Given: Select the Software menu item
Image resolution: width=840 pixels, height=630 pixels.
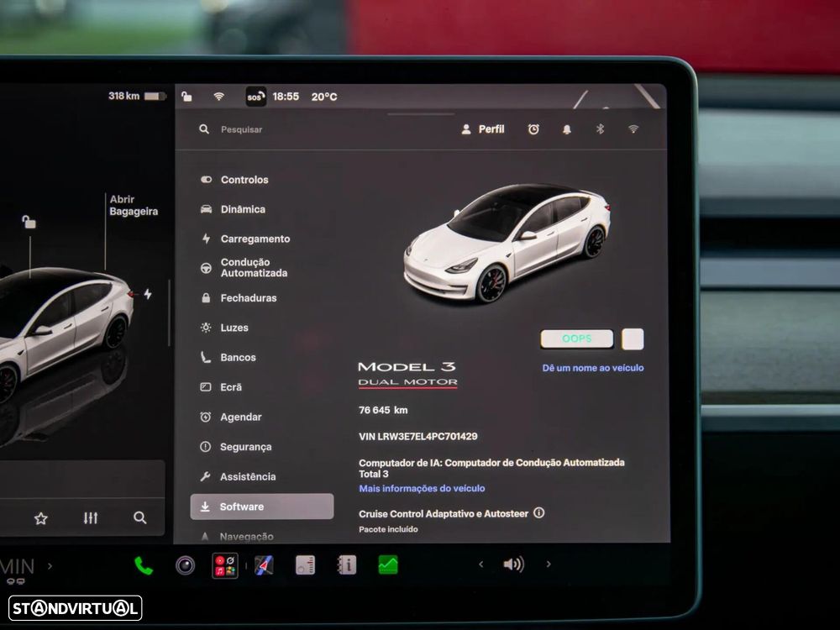Looking at the screenshot, I should pyautogui.click(x=262, y=507).
